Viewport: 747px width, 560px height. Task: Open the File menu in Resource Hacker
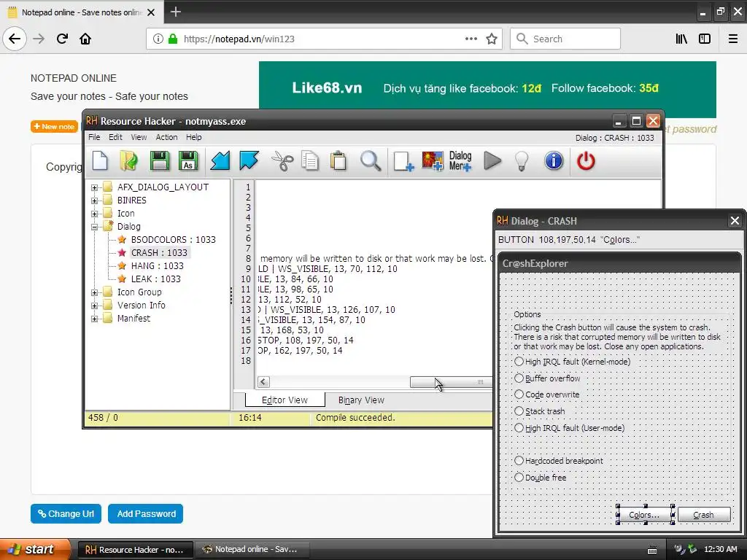[x=94, y=137]
